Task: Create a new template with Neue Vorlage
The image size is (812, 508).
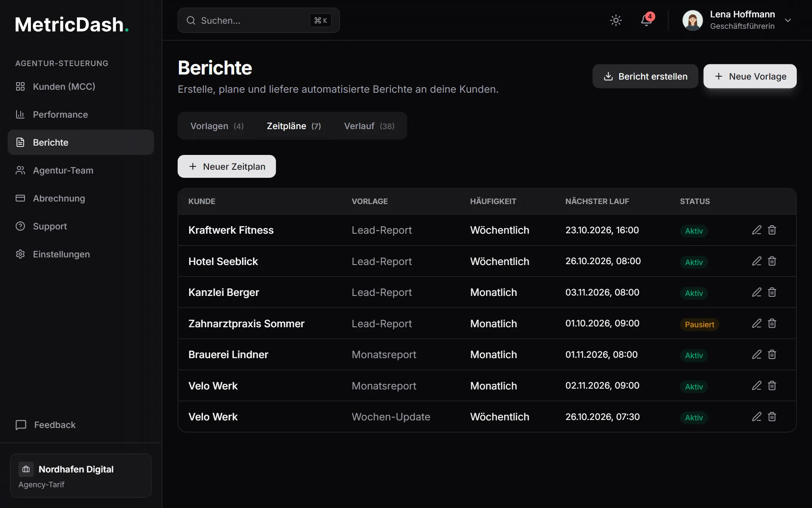Action: click(750, 76)
